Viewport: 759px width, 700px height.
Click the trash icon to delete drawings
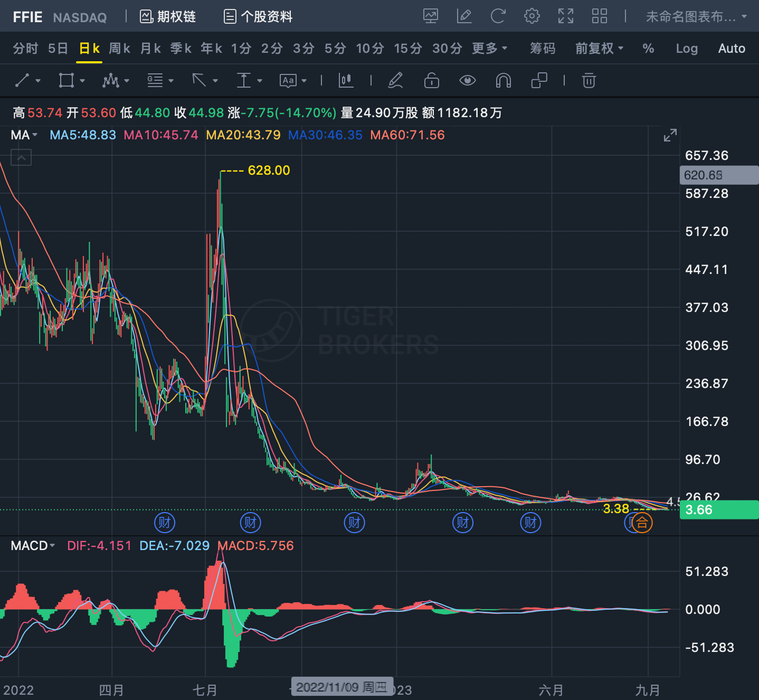[589, 80]
